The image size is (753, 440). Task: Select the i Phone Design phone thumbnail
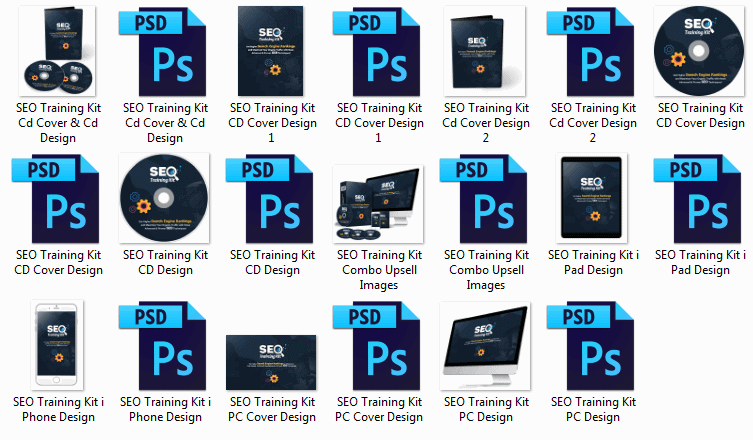coord(57,345)
